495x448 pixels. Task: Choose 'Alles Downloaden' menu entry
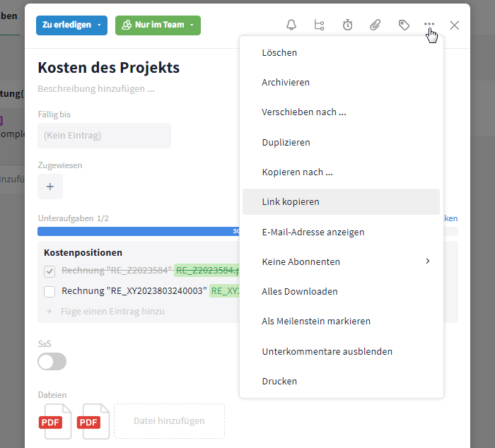point(342,291)
